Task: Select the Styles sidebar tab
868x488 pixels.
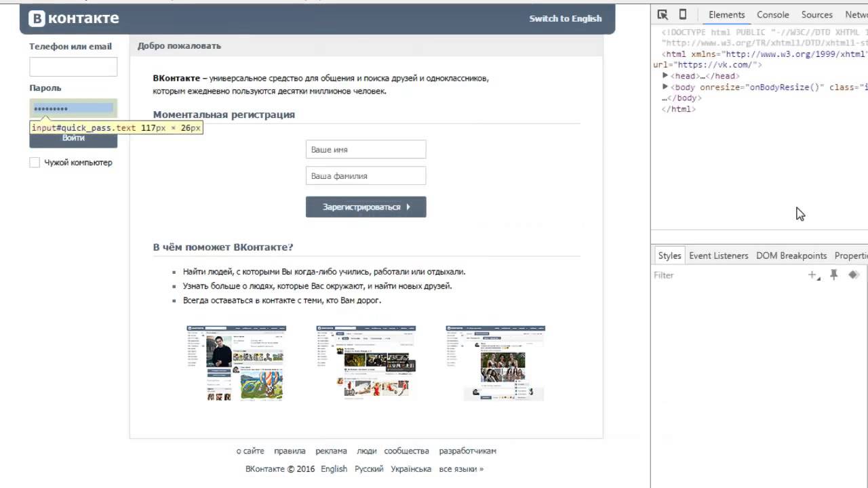Action: [669, 256]
